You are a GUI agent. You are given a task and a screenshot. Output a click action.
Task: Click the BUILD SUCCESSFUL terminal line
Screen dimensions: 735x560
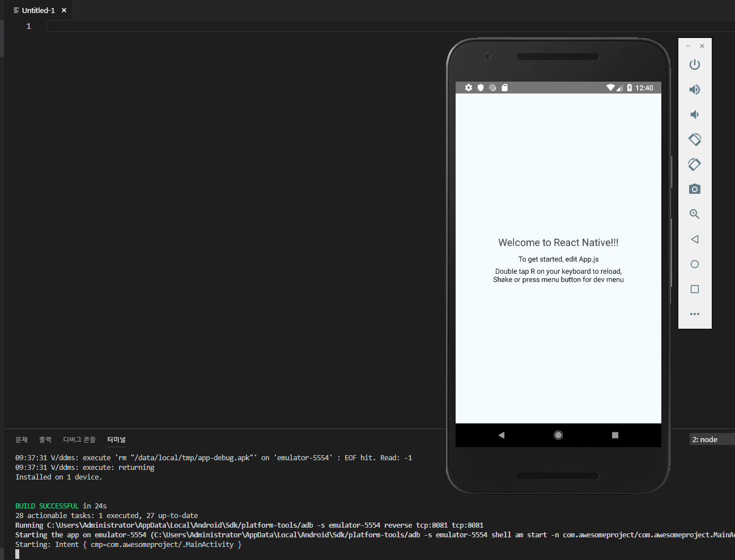click(x=61, y=506)
